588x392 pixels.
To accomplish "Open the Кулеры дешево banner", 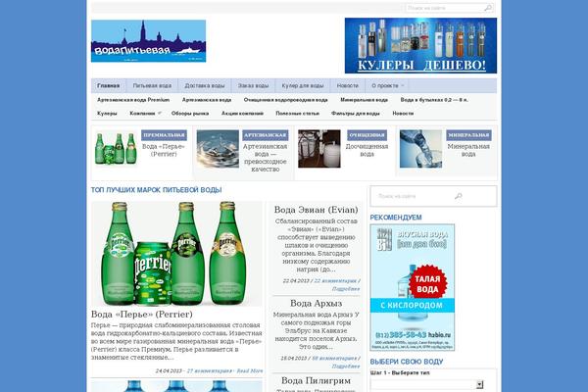I will (x=420, y=45).
